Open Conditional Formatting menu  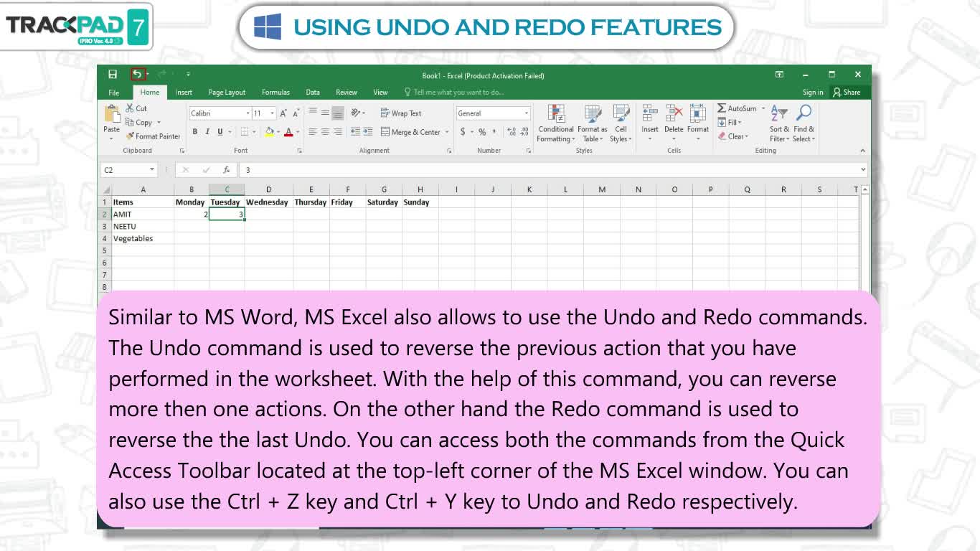[556, 123]
